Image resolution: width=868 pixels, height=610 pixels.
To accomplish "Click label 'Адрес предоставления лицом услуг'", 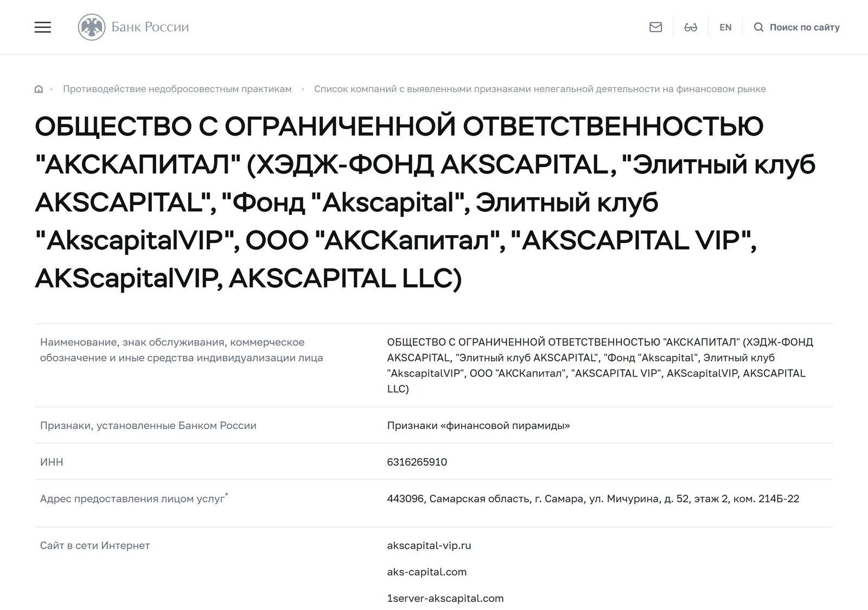I will pyautogui.click(x=134, y=498).
